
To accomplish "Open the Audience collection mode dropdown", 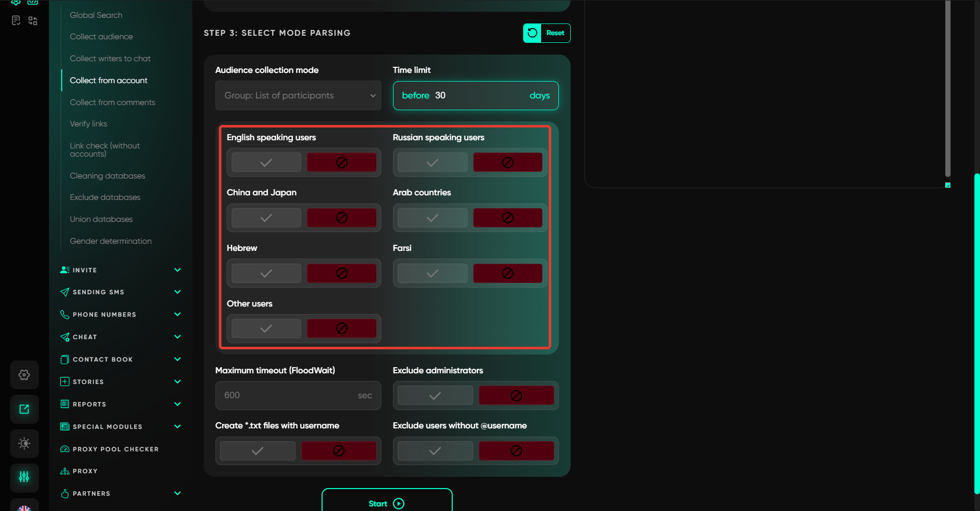I will coord(298,95).
